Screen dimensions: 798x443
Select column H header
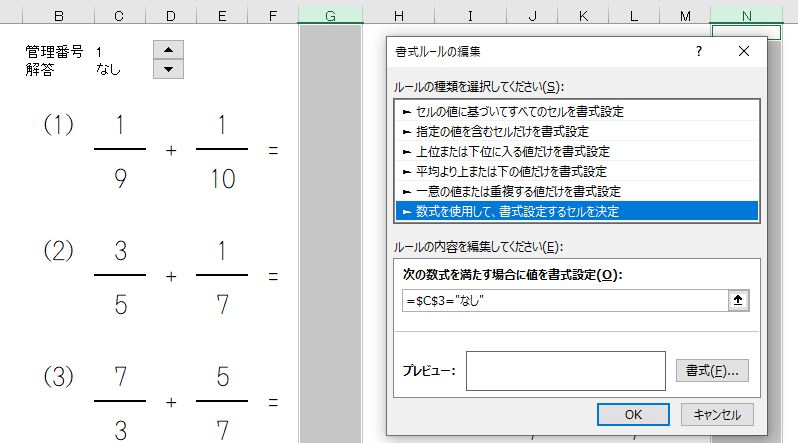click(x=398, y=16)
